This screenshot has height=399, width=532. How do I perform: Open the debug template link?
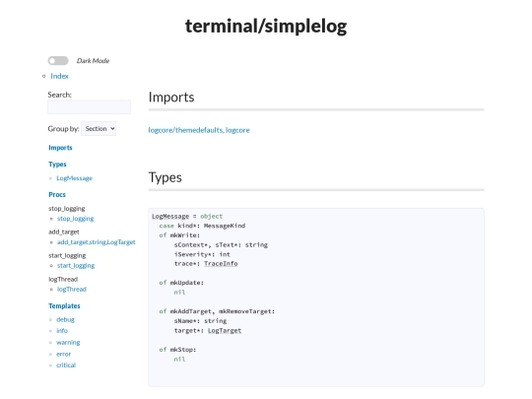coord(65,319)
